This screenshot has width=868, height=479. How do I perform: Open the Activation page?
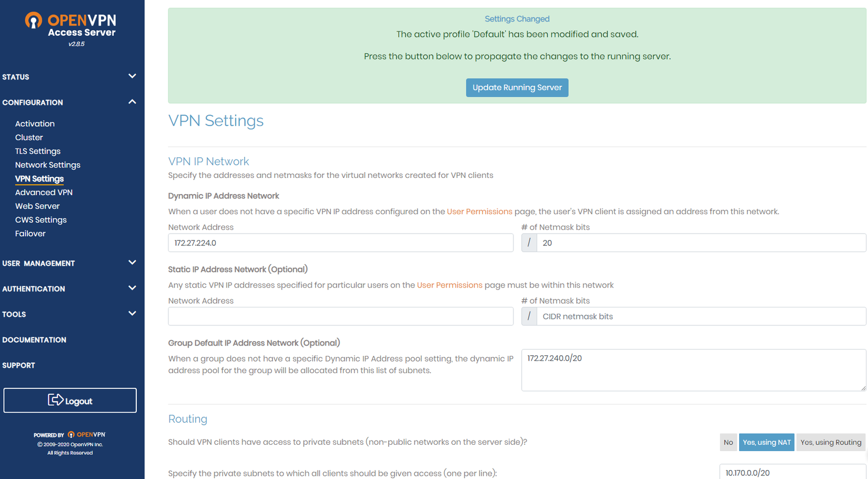point(35,124)
